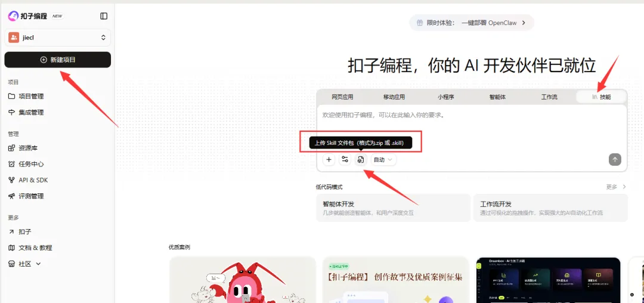Collapse the sidebar with the panel icon
The image size is (644, 303).
(x=104, y=16)
